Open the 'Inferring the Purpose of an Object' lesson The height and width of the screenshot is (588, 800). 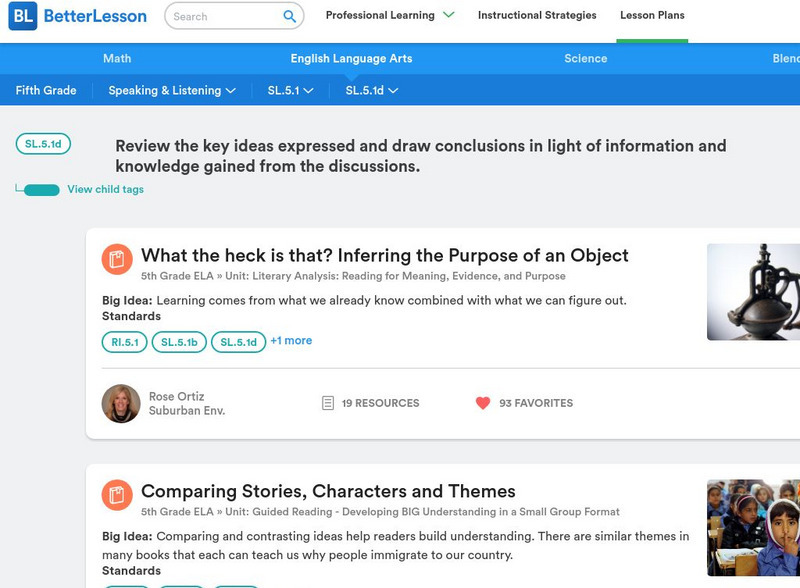384,255
